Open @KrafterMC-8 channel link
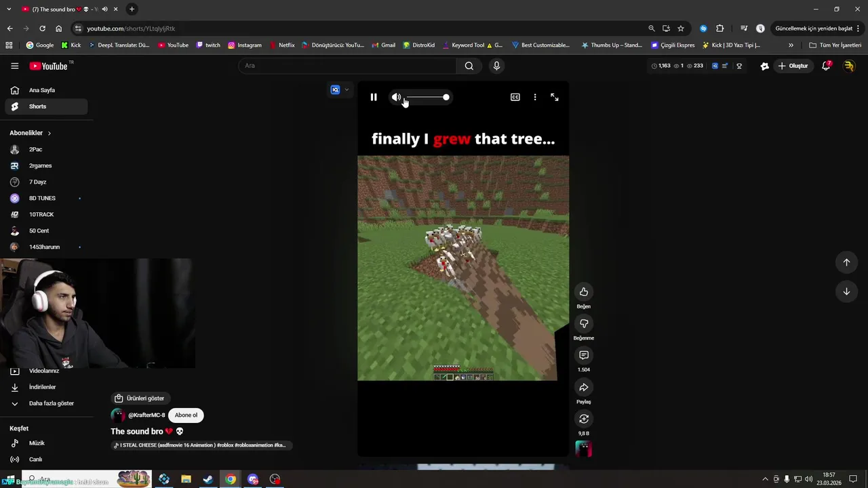Image resolution: width=868 pixels, height=488 pixels. click(x=146, y=415)
